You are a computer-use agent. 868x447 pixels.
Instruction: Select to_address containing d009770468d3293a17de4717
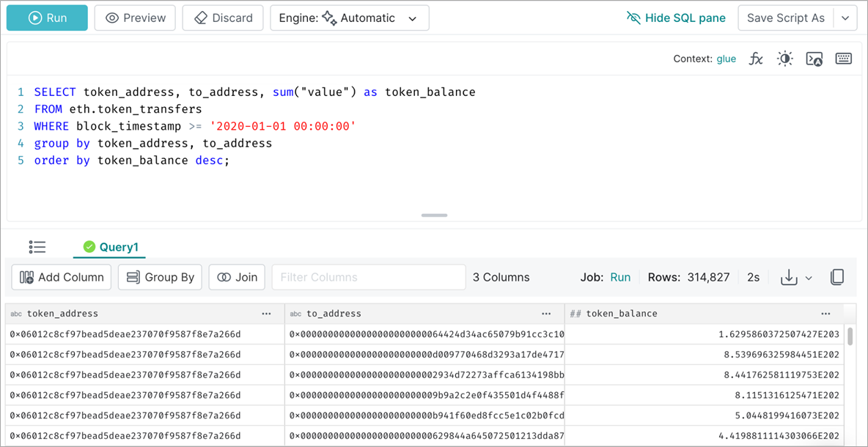coord(424,355)
